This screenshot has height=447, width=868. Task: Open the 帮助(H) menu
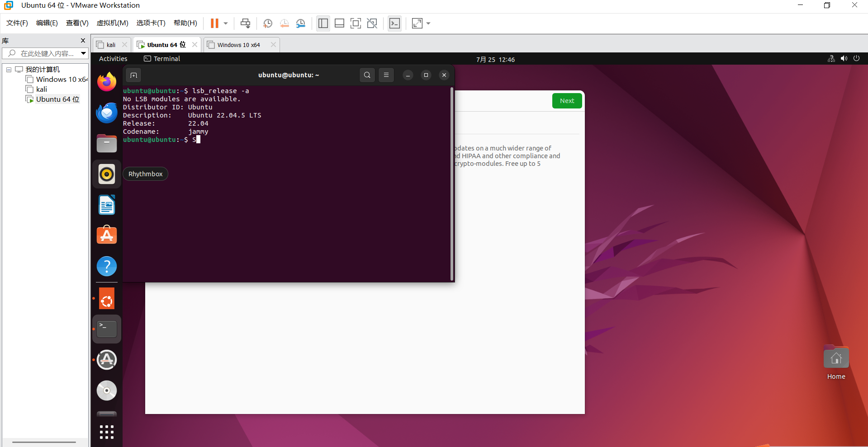[185, 23]
